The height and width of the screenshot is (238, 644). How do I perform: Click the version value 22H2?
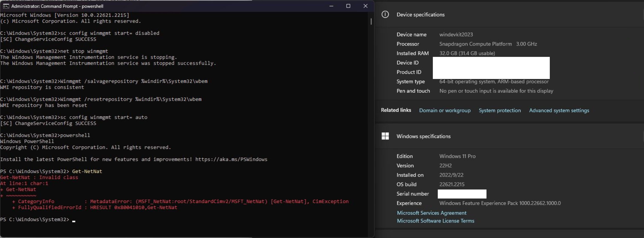445,165
